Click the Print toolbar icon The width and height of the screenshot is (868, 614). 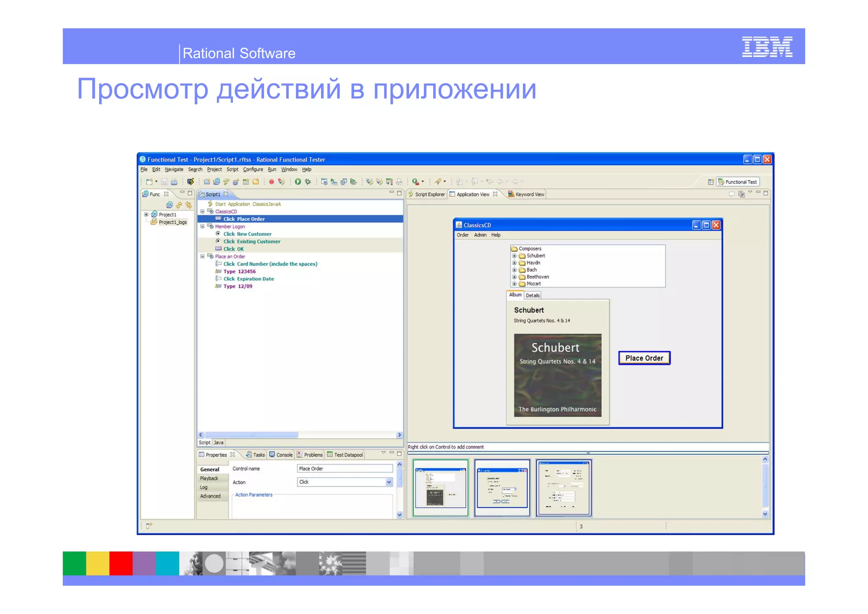pyautogui.click(x=174, y=182)
